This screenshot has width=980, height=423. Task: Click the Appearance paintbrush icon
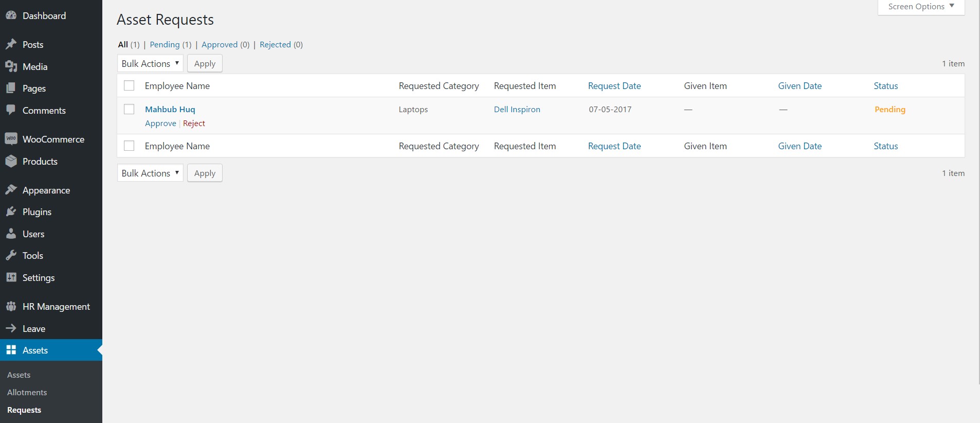(x=11, y=190)
